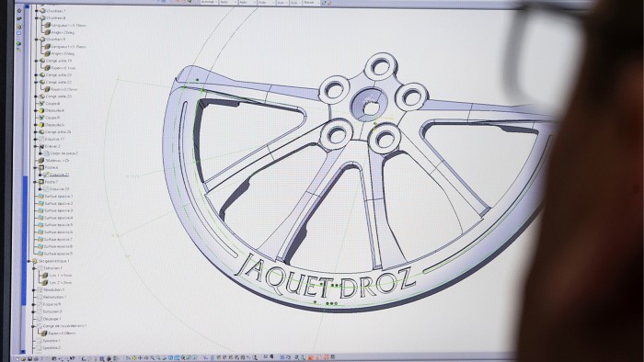Screen dimensions: 644x362
Task: Select Lim. 1=5mm under Extrusion.1
Action: click(61, 276)
